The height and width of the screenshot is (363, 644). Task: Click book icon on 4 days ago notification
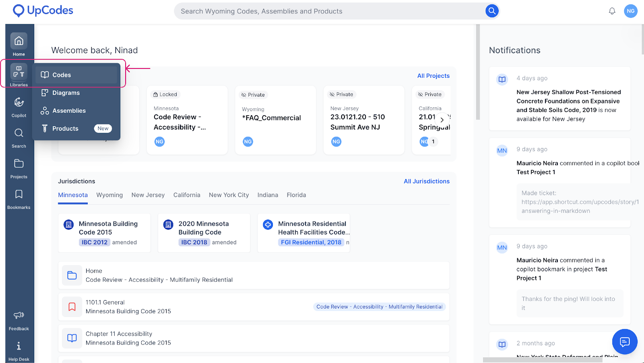click(x=502, y=79)
